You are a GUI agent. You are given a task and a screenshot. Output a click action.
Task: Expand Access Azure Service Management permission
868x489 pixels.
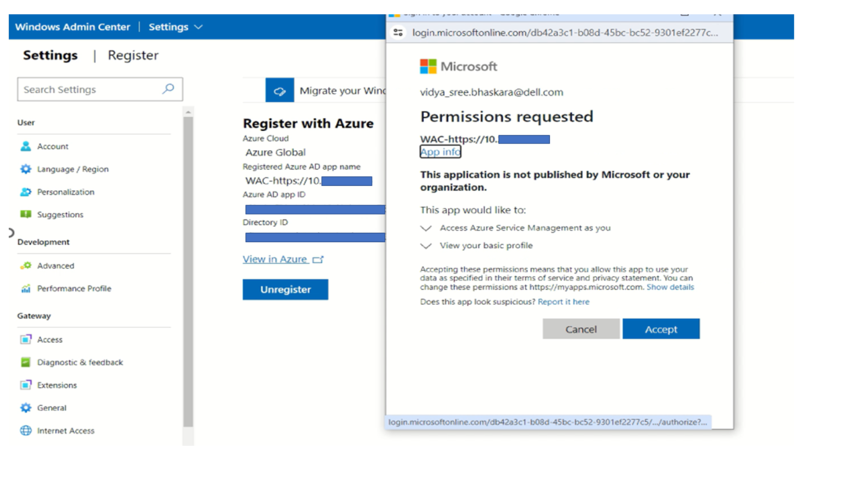pyautogui.click(x=426, y=228)
